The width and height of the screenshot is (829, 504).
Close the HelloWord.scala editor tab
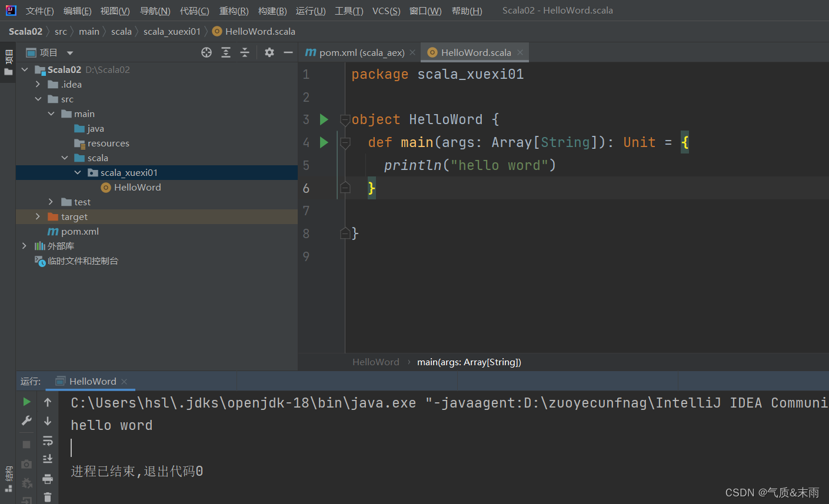(x=520, y=52)
